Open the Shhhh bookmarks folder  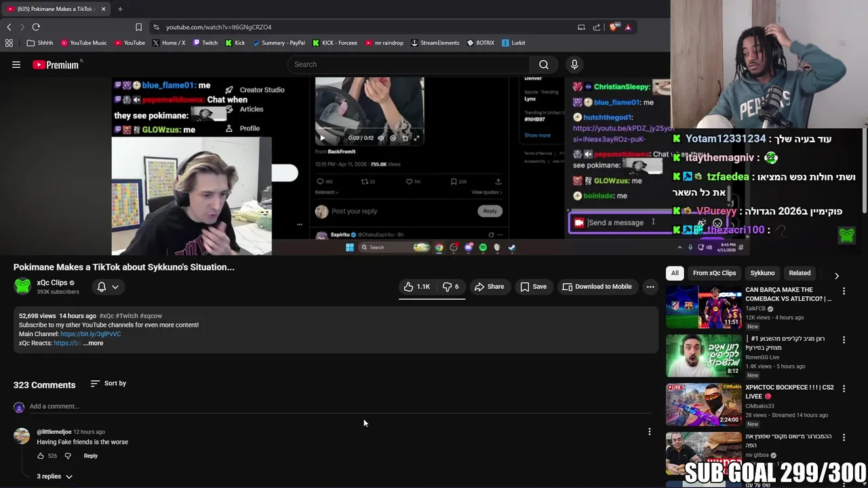point(40,43)
